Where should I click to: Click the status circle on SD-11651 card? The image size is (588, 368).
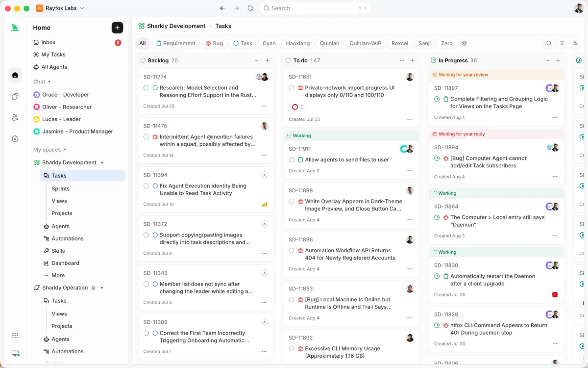[x=292, y=88]
